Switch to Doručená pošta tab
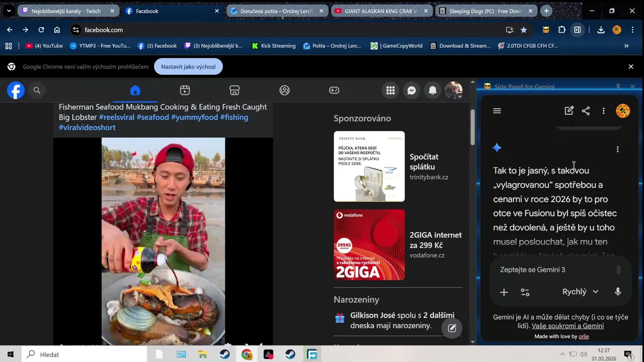Screen dimensions: 644x362 (x=277, y=11)
